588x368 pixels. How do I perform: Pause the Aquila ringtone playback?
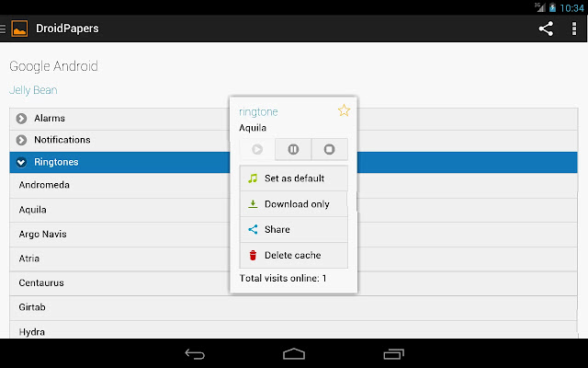click(x=293, y=149)
